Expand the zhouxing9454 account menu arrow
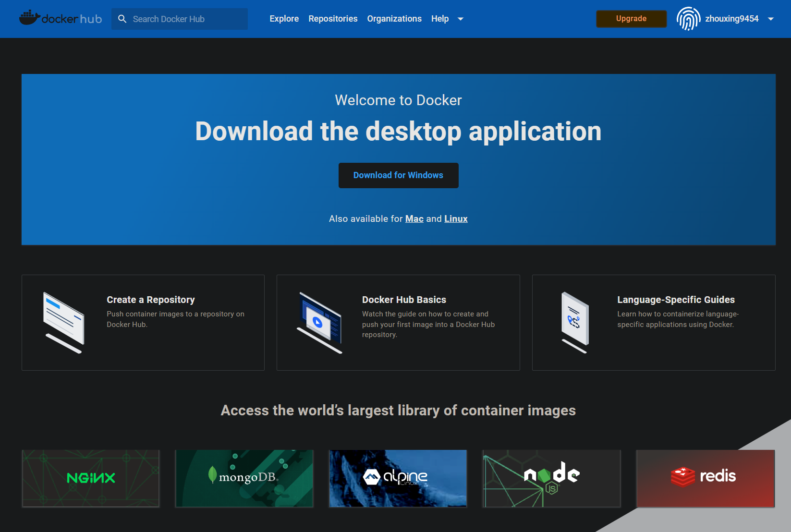The height and width of the screenshot is (532, 791). pos(771,19)
